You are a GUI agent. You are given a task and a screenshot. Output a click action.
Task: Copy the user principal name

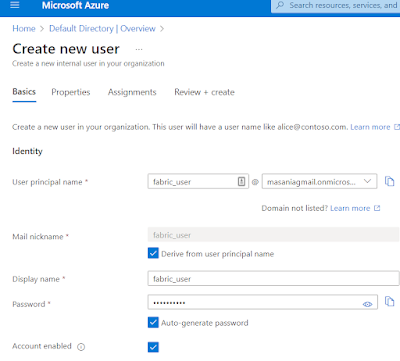389,181
